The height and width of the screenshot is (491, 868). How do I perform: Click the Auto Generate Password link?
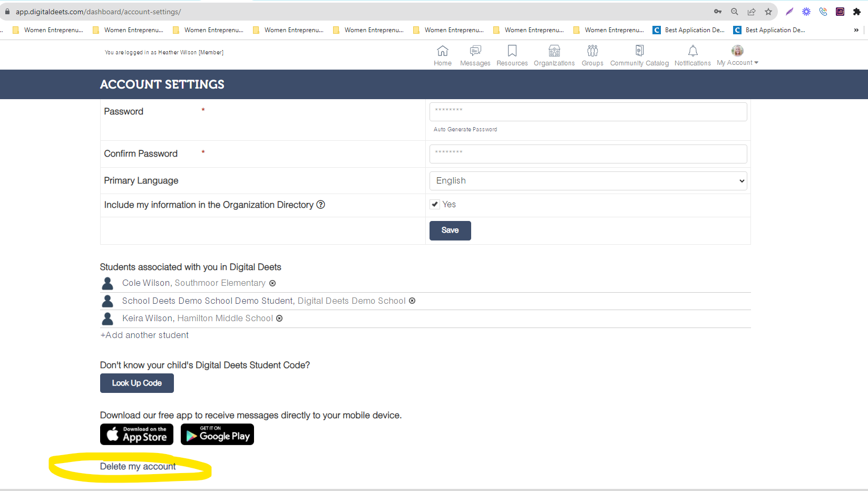click(x=465, y=130)
